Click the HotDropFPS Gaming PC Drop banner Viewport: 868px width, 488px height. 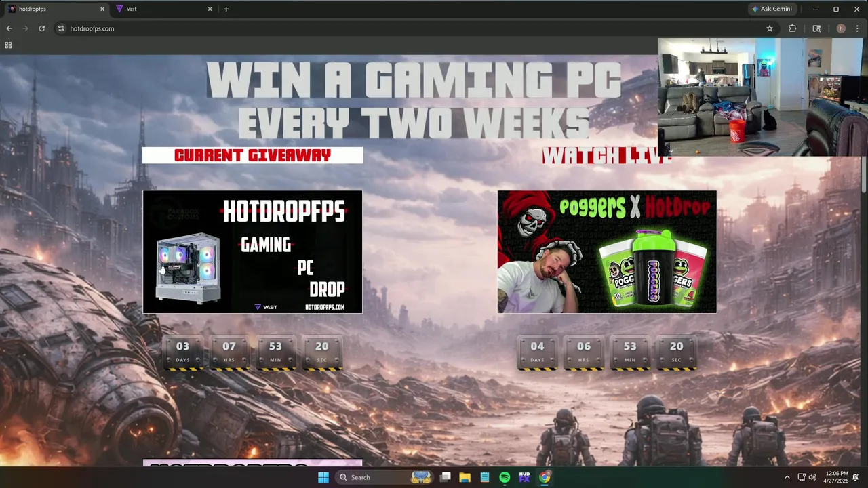(252, 252)
